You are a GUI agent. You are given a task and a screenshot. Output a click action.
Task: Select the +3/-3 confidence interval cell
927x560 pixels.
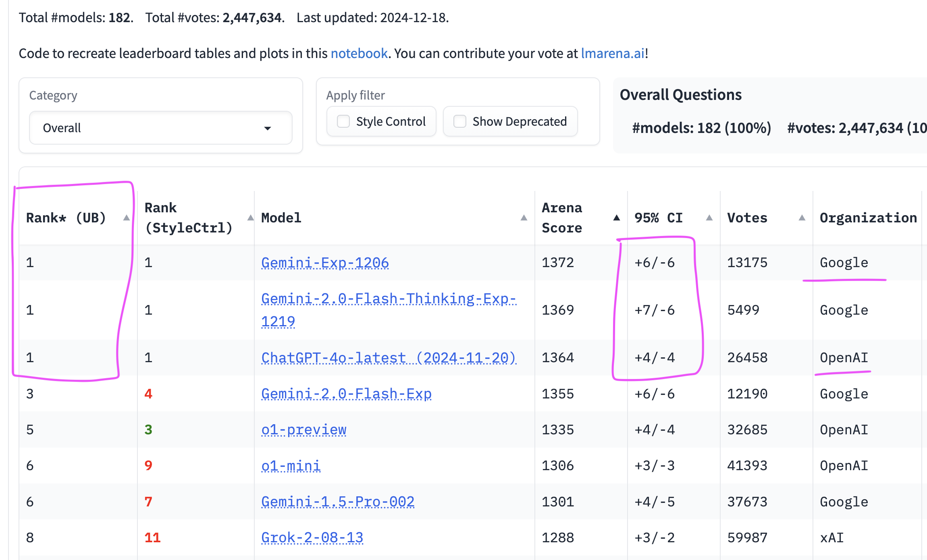tap(655, 466)
